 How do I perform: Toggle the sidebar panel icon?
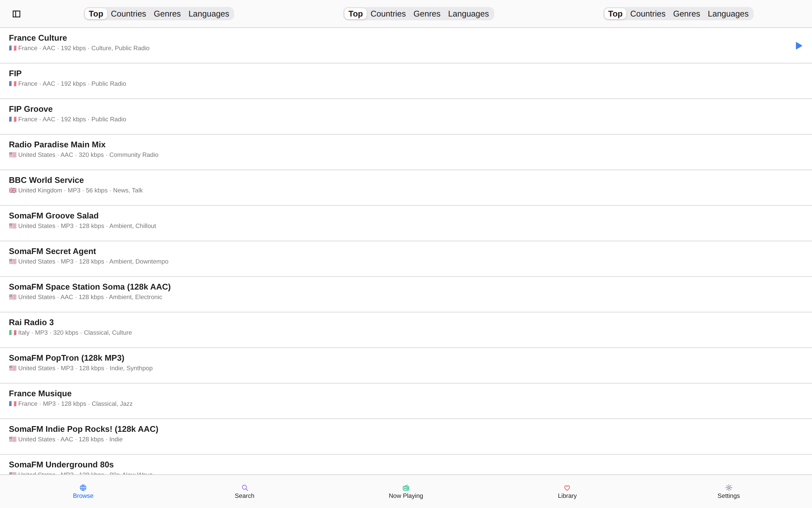[x=16, y=14]
